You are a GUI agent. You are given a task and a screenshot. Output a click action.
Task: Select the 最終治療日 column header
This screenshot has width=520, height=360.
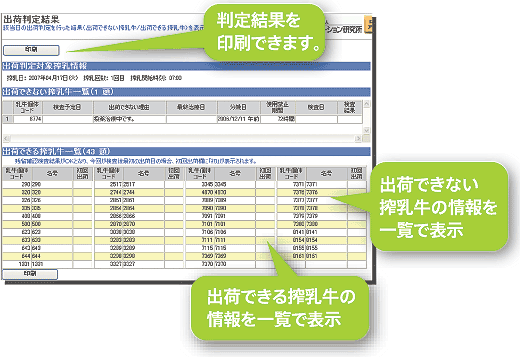[191, 107]
